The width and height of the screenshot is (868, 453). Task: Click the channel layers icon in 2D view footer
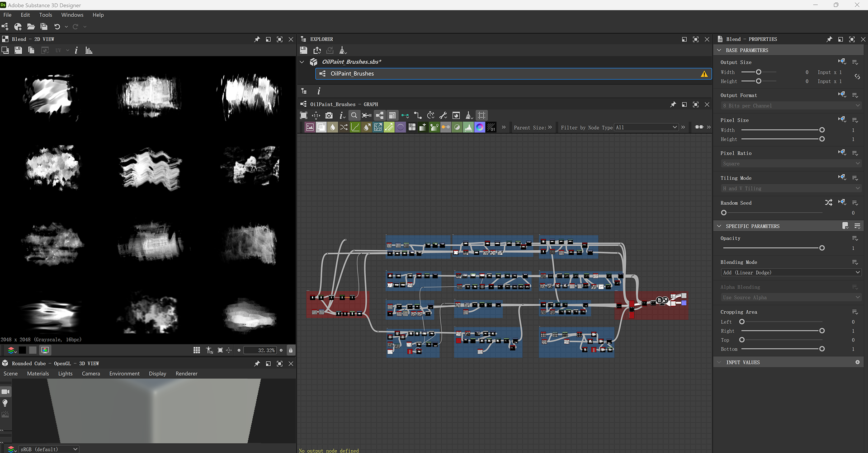pos(11,350)
